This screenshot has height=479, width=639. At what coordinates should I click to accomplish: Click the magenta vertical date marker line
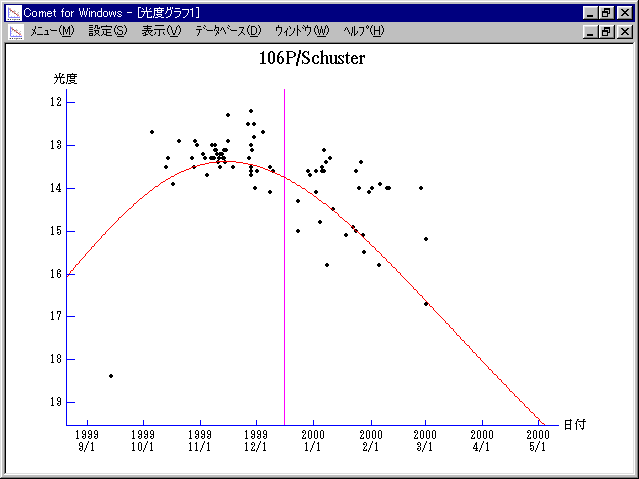click(x=284, y=250)
